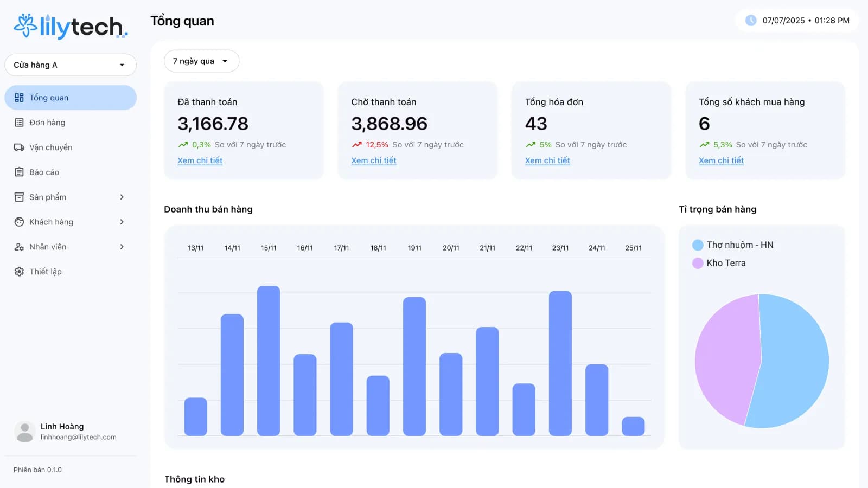Click the Vận chuyển truck icon
Screen dimensions: 868x488
tap(19, 147)
